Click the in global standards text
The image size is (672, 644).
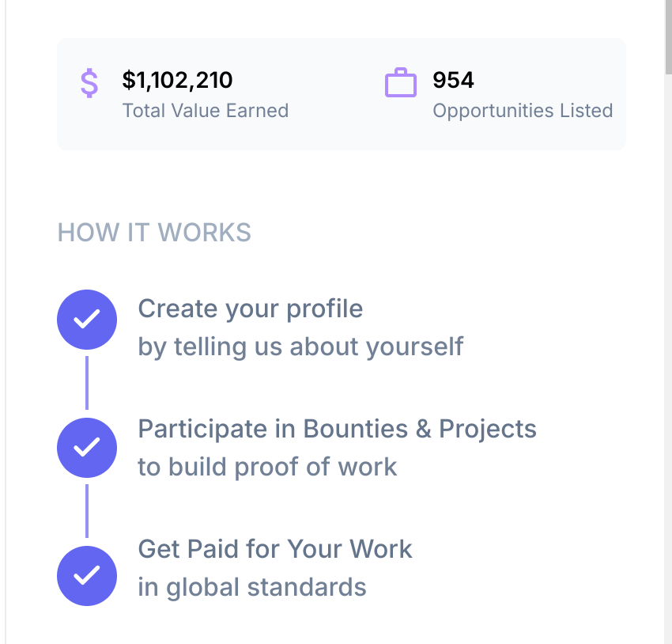pyautogui.click(x=252, y=587)
